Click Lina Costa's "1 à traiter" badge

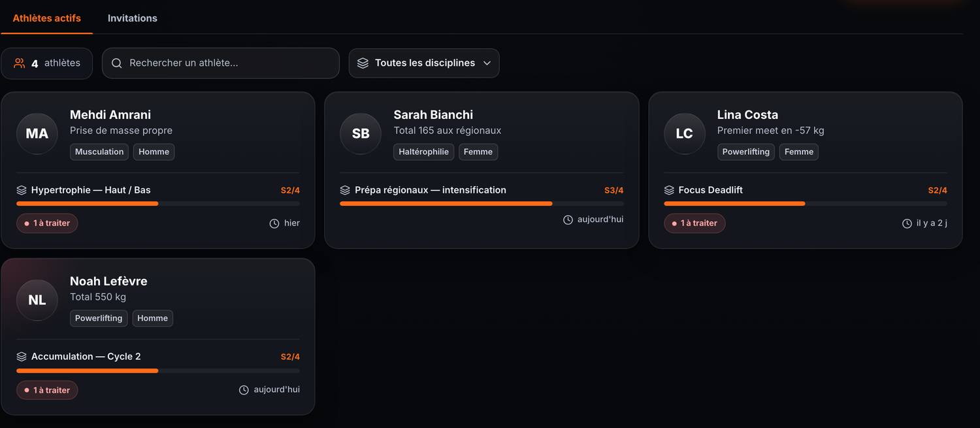[x=694, y=223]
